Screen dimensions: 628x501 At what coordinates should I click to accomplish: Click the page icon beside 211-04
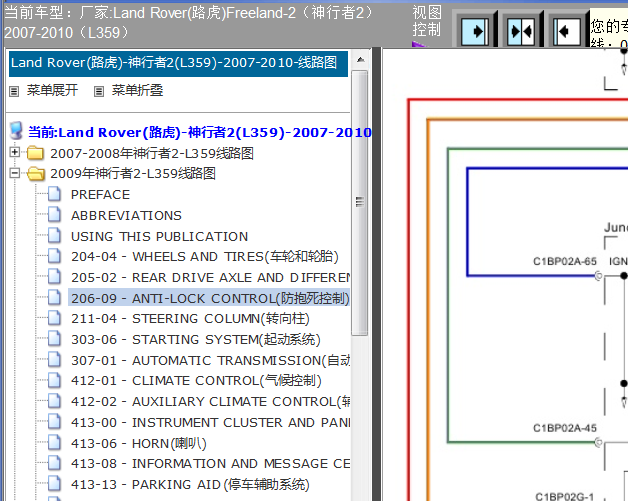(x=54, y=318)
